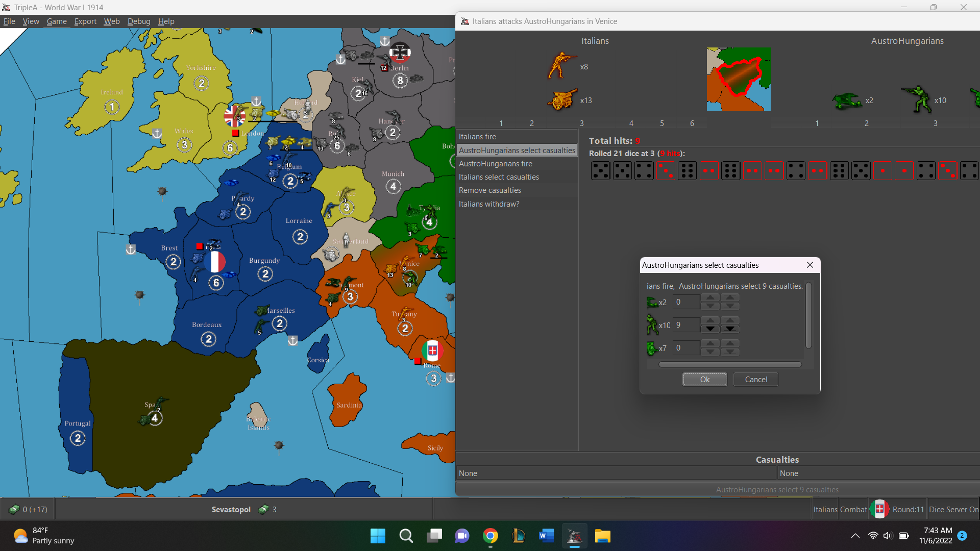Click the anchor icon at Brest
This screenshot has height=551, width=980.
tap(131, 249)
